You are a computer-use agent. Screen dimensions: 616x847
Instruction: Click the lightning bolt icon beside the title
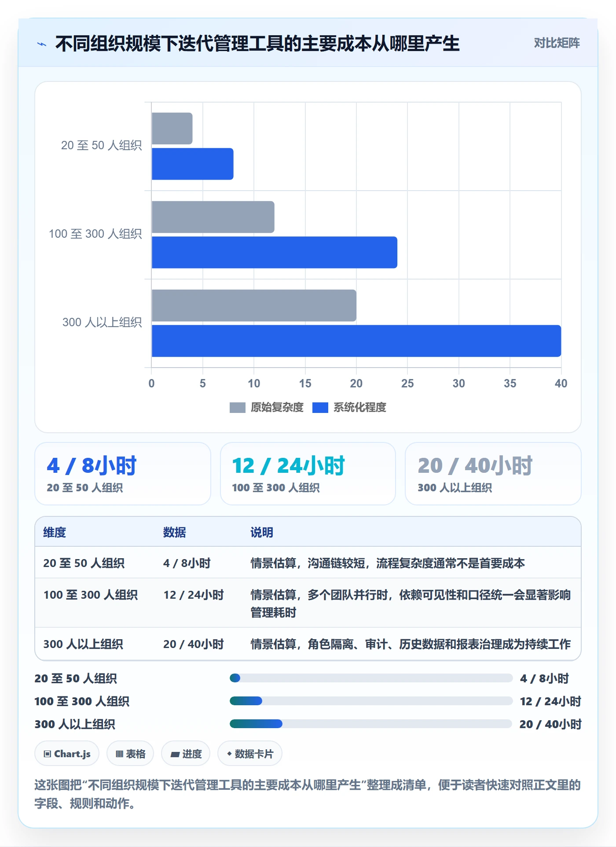42,44
